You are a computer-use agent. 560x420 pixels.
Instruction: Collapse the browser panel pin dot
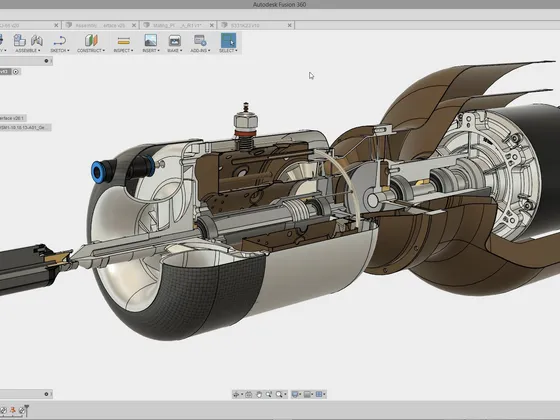point(46,61)
